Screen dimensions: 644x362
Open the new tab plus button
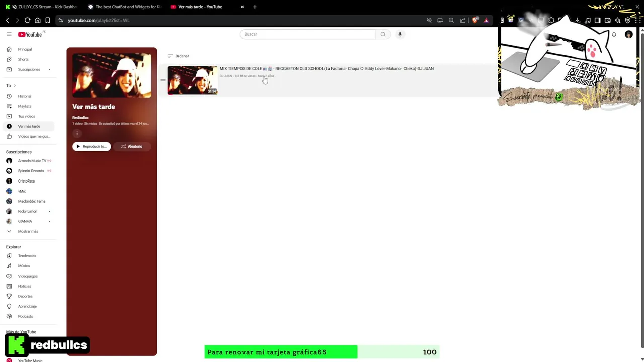tap(255, 7)
